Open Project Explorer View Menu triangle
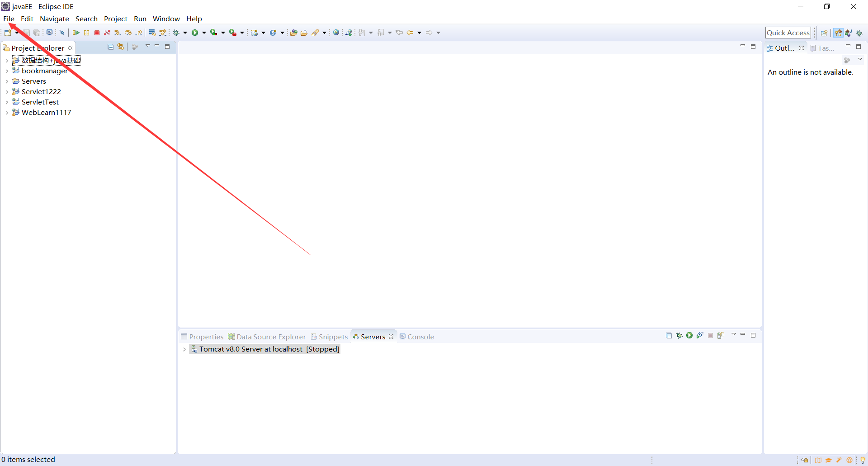 click(x=147, y=46)
